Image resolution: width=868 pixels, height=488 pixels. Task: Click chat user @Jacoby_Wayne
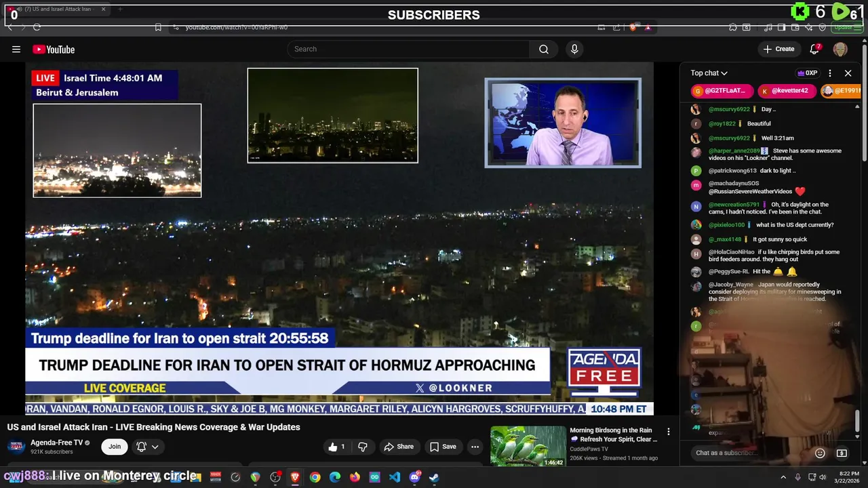731,285
